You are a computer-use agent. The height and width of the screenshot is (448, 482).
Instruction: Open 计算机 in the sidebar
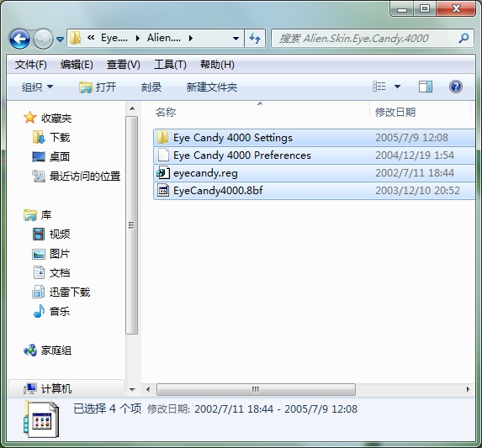pos(56,389)
